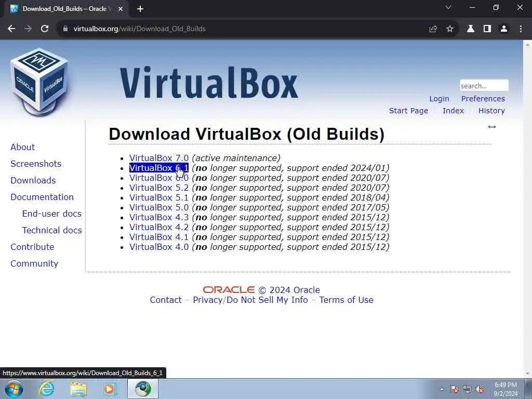Viewport: 532px width, 399px height.
Task: Open the VirtualBox 4.3 builds link
Action: click(159, 217)
